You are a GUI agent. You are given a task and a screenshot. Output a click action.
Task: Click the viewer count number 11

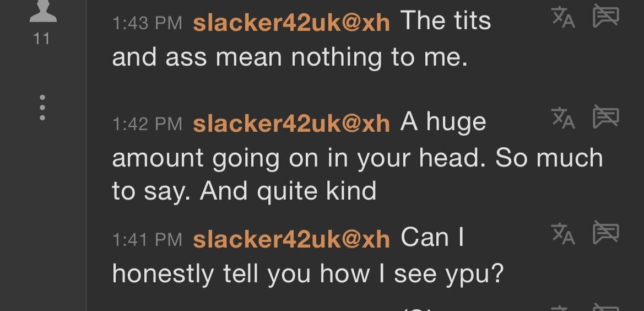pos(42,39)
